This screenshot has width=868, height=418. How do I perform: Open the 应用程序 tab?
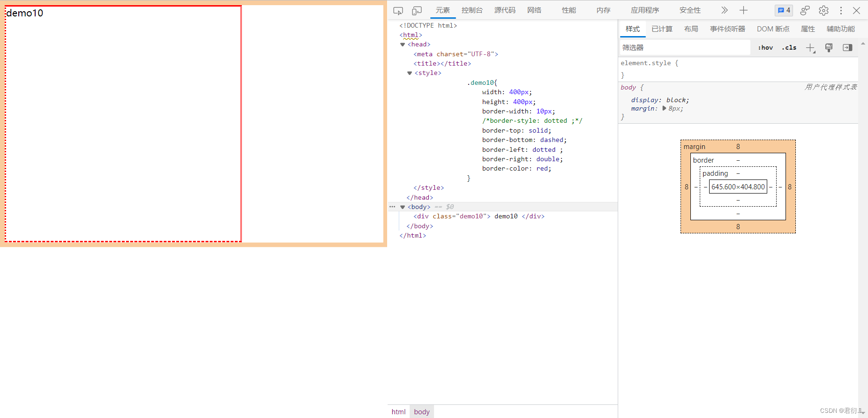pos(645,10)
